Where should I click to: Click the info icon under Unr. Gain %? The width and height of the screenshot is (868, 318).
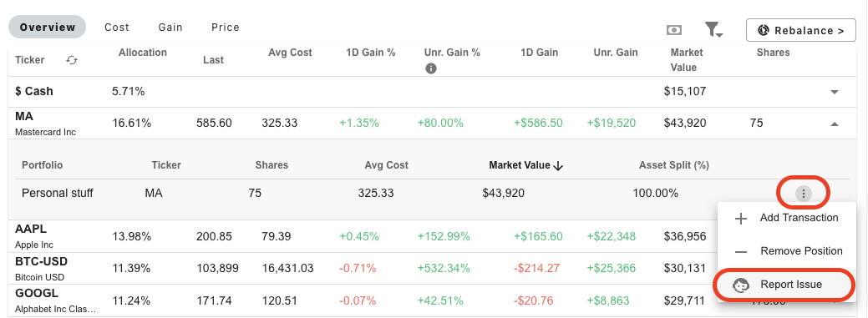(431, 68)
